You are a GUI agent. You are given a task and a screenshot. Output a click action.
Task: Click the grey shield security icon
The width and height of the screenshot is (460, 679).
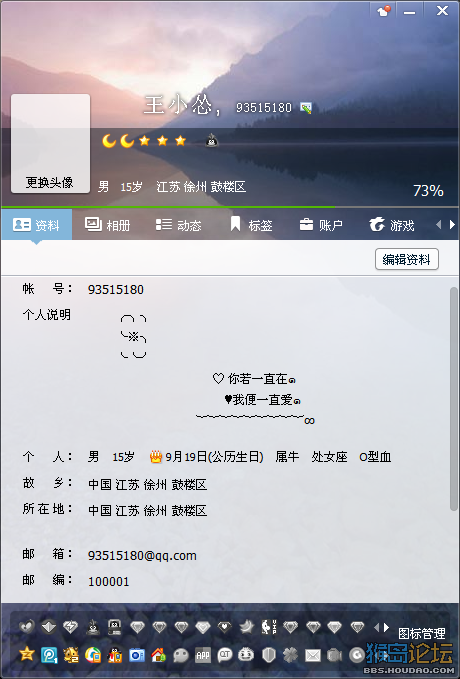pyautogui.click(x=269, y=655)
